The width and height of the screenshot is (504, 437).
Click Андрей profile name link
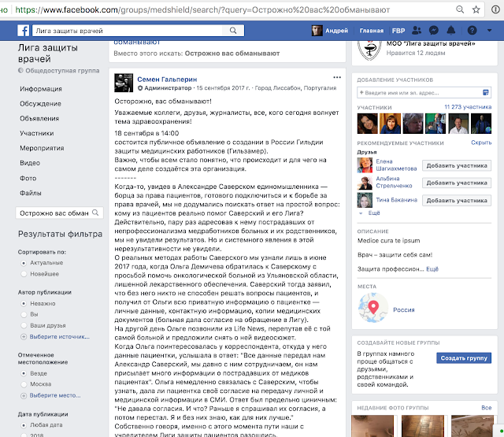point(336,31)
